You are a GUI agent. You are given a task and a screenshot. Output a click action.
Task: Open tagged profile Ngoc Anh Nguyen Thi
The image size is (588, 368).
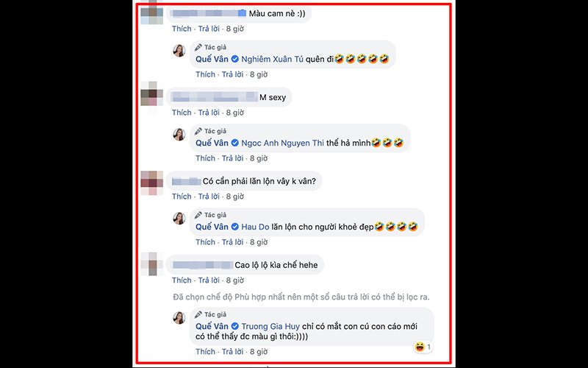tap(282, 143)
